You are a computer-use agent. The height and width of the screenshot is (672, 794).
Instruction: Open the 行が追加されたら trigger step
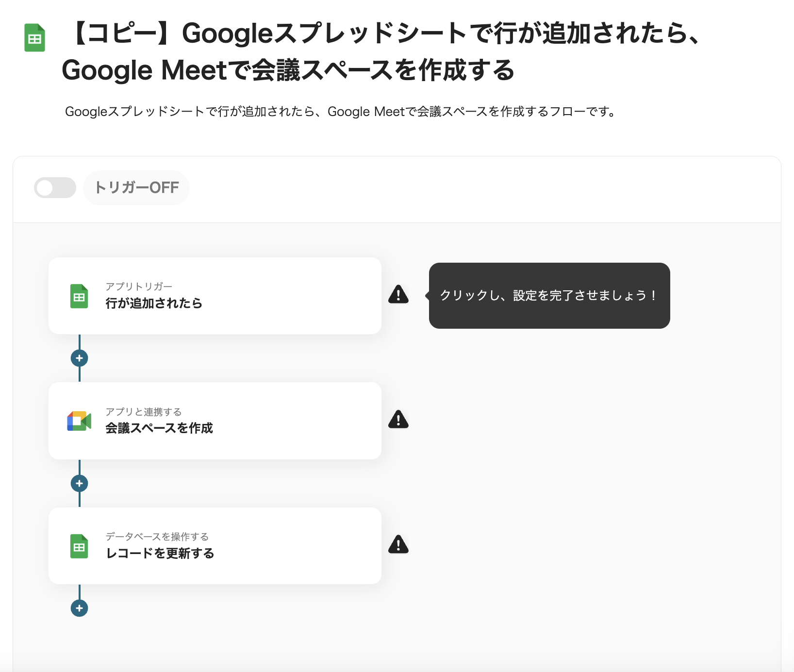215,296
